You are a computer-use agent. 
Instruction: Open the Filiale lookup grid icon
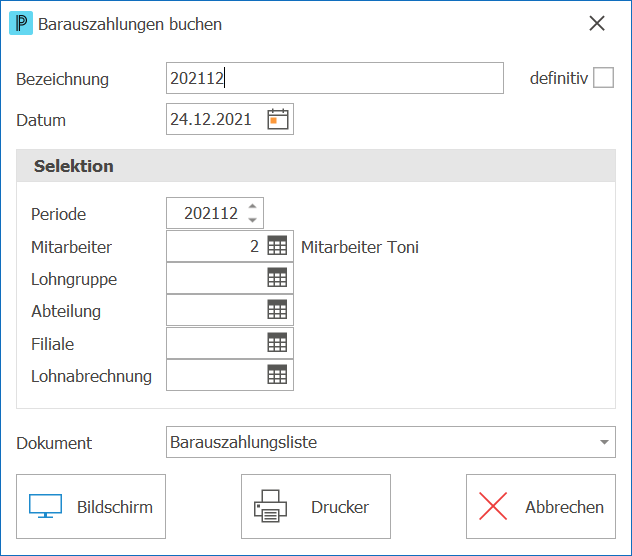pos(277,342)
